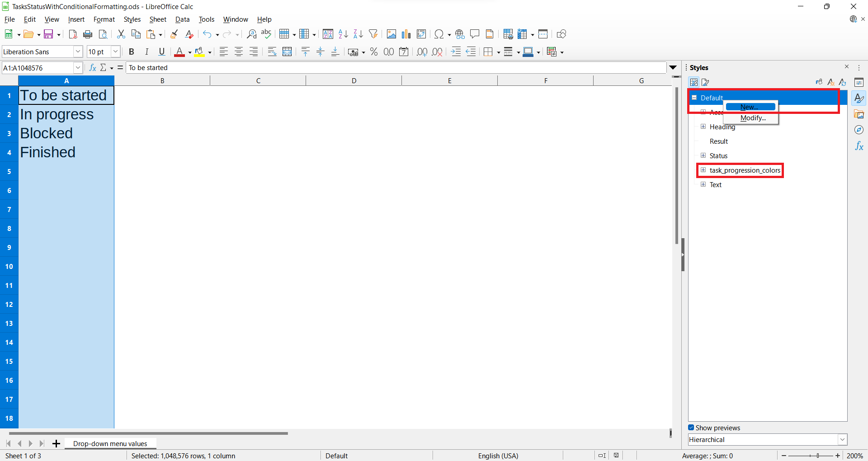Click the Insert Chart icon
The width and height of the screenshot is (868, 461).
[406, 34]
